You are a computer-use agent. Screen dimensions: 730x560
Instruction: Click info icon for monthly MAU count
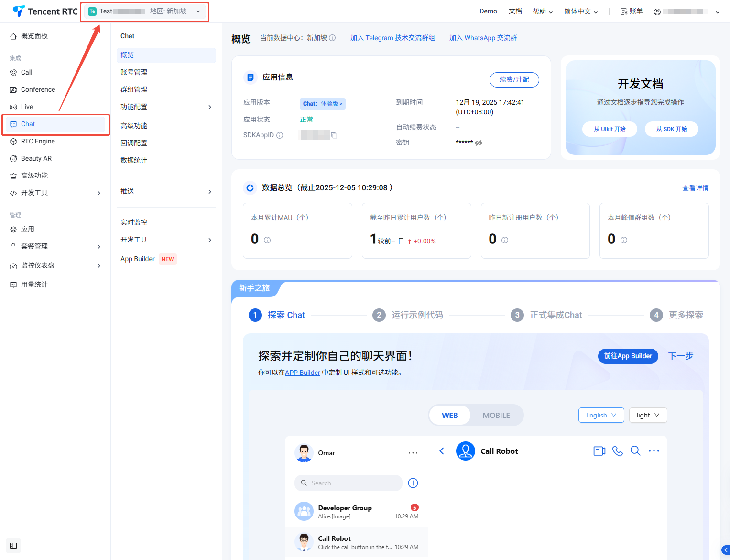267,240
